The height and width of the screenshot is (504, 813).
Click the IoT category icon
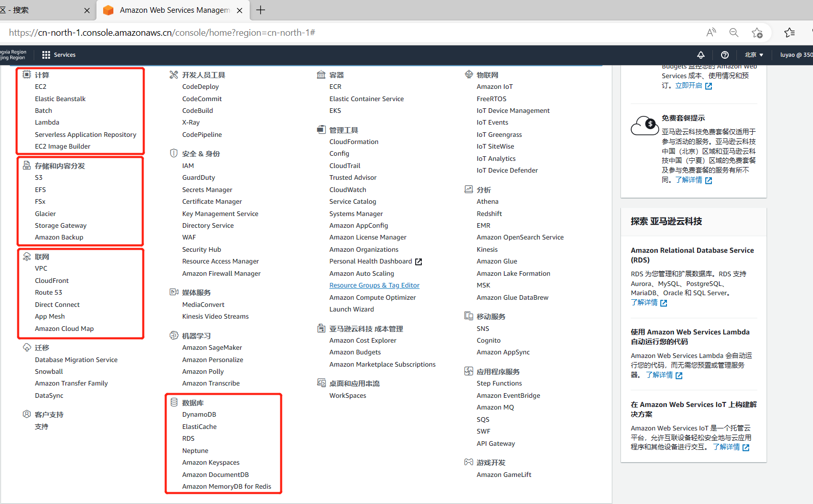tap(469, 75)
